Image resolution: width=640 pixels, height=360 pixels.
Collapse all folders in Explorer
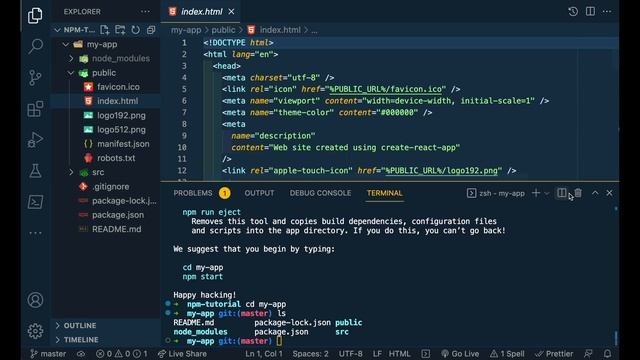(x=151, y=30)
